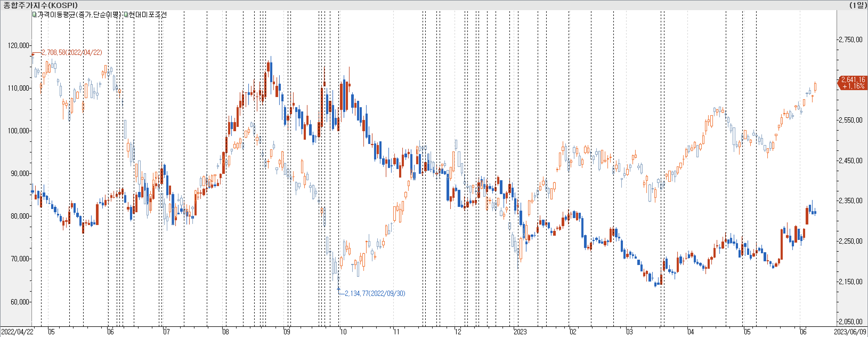Screen dimensions: 868x337
Task: Click the blue low-point arrow marker
Action: tap(339, 289)
